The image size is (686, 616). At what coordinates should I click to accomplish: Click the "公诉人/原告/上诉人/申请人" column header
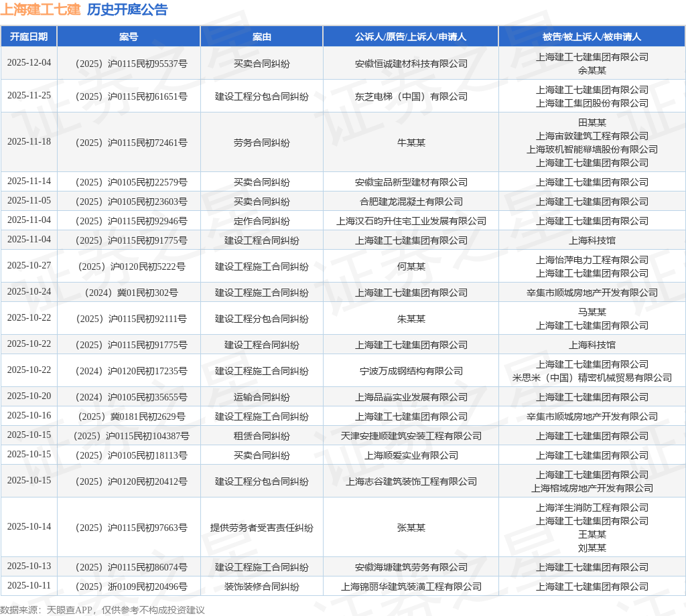pos(411,36)
